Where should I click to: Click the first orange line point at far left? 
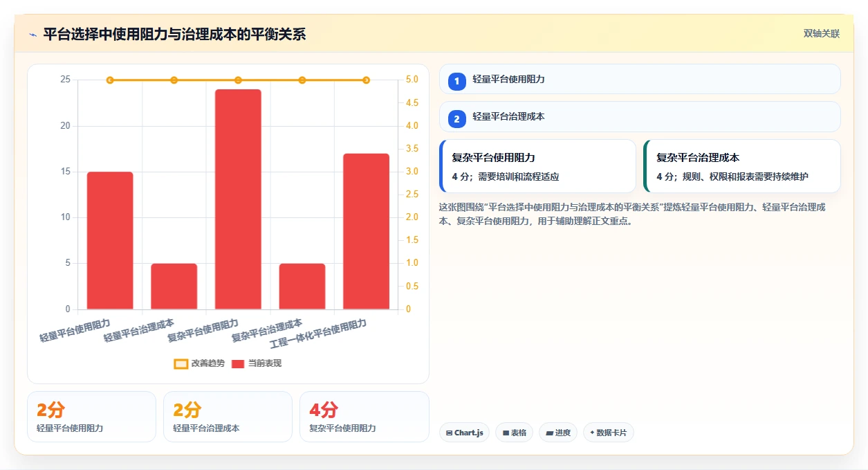[x=110, y=80]
